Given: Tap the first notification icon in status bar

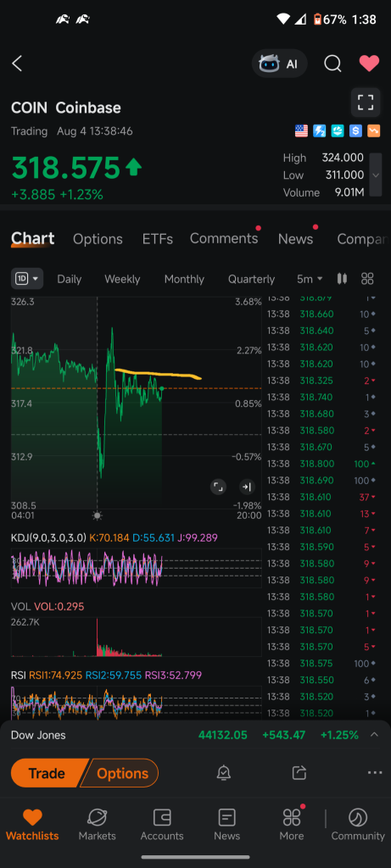Looking at the screenshot, I should pyautogui.click(x=63, y=19).
